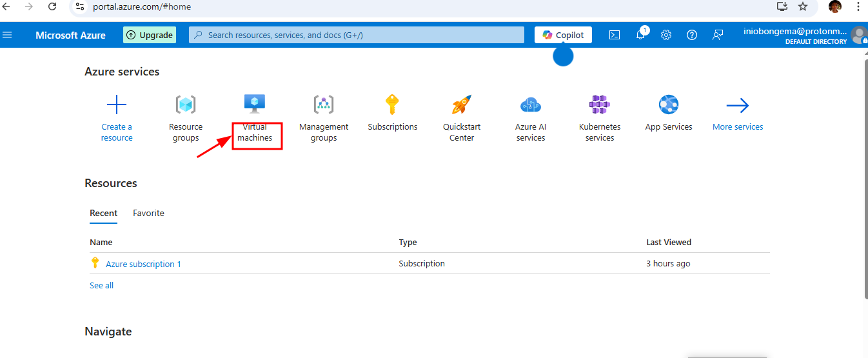Open the Chrome three-dot menu
The image size is (868, 358).
coord(858,6)
